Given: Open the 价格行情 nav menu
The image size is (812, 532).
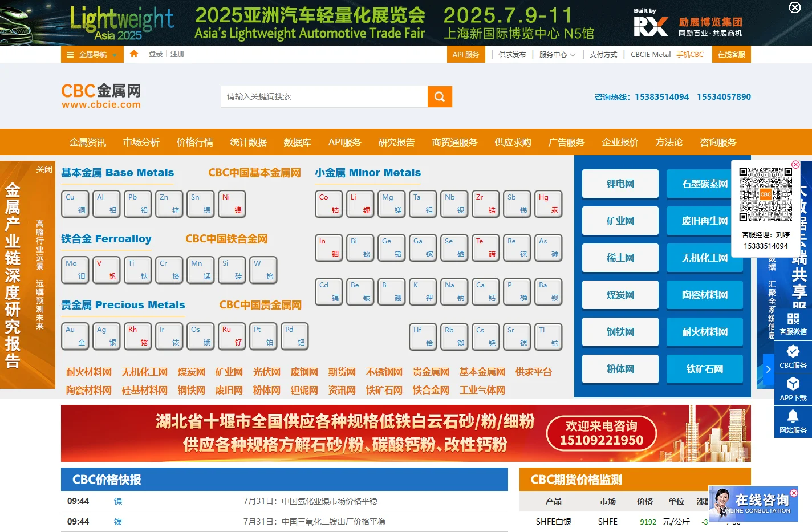Looking at the screenshot, I should (x=195, y=142).
